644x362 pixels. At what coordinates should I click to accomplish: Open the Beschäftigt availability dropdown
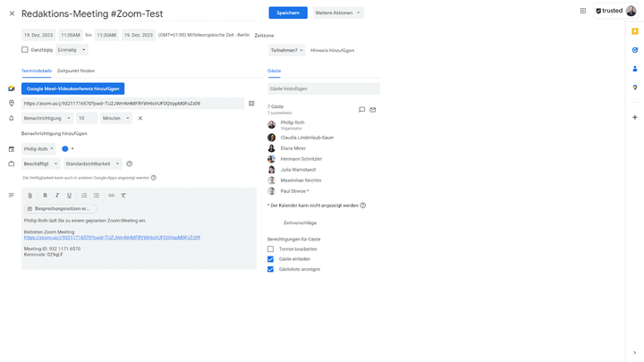click(x=41, y=164)
